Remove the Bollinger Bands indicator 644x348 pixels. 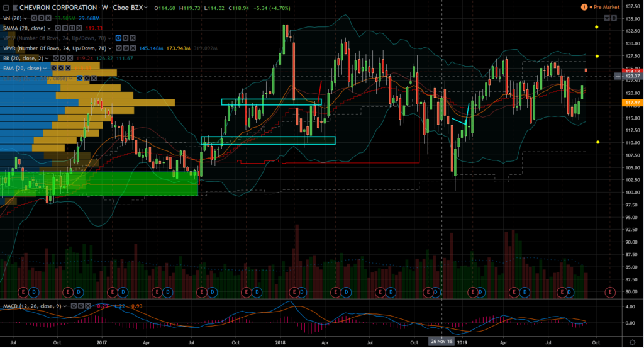[70, 58]
